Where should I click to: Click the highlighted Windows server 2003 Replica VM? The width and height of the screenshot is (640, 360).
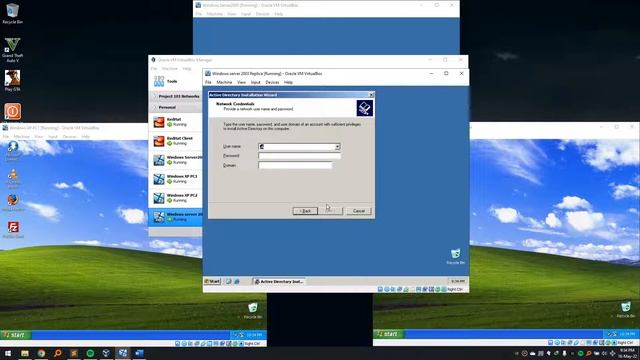point(176,217)
